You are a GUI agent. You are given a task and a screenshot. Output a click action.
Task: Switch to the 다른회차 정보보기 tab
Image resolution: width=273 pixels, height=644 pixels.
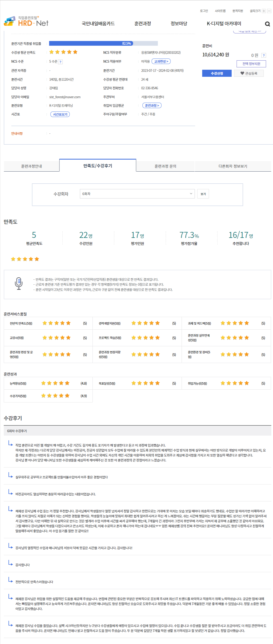(x=233, y=166)
